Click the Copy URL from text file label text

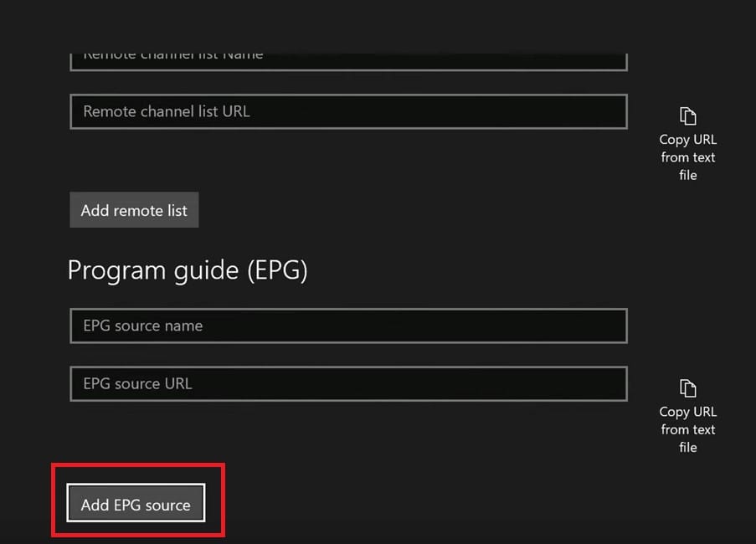(687, 157)
